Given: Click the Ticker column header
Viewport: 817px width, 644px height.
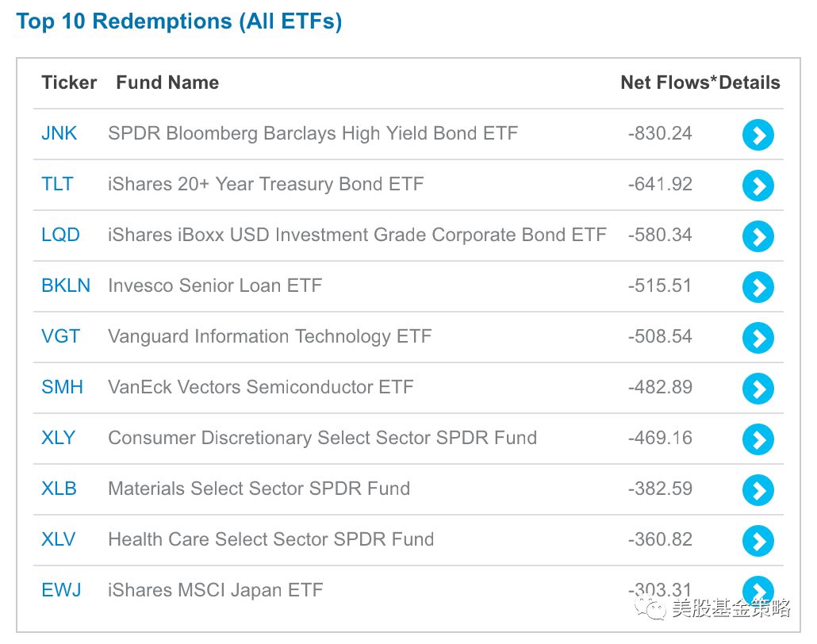Looking at the screenshot, I should [69, 82].
